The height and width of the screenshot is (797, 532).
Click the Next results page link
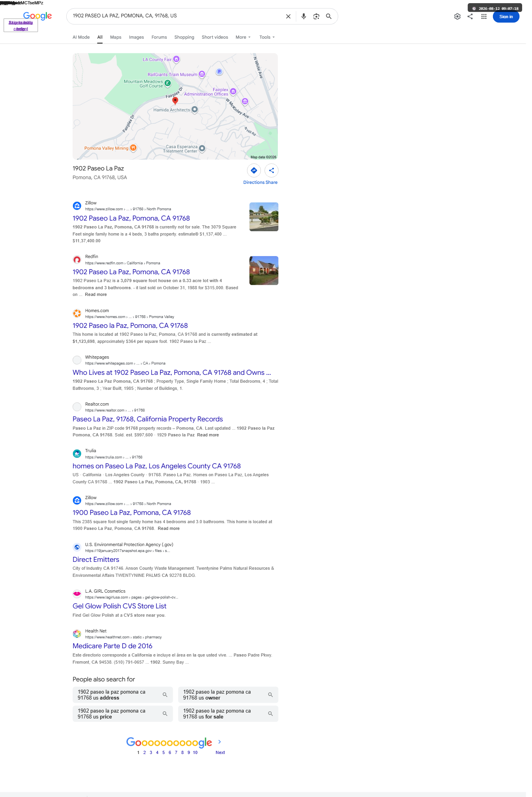(220, 752)
